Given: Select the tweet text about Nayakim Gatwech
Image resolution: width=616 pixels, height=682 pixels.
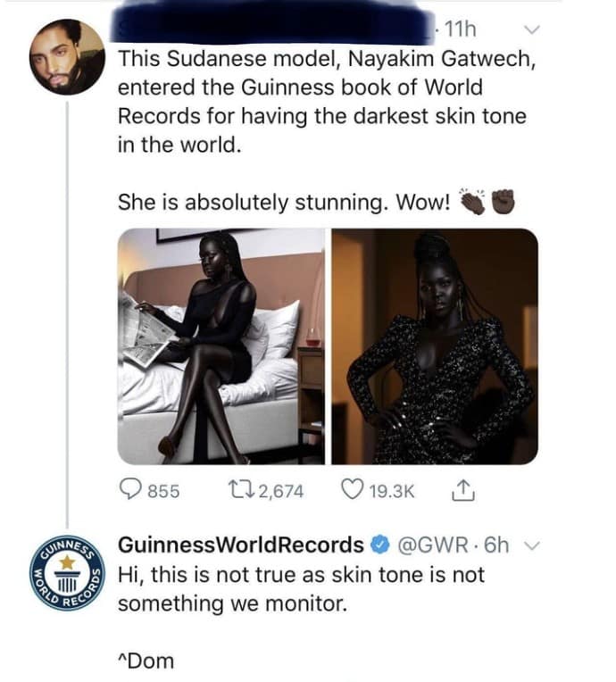Looking at the screenshot, I should pos(327,102).
